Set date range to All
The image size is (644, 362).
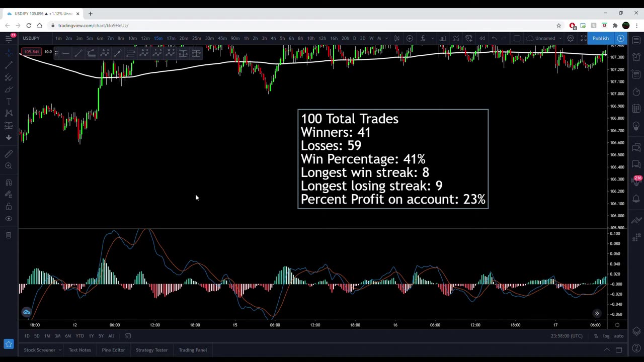(111, 336)
